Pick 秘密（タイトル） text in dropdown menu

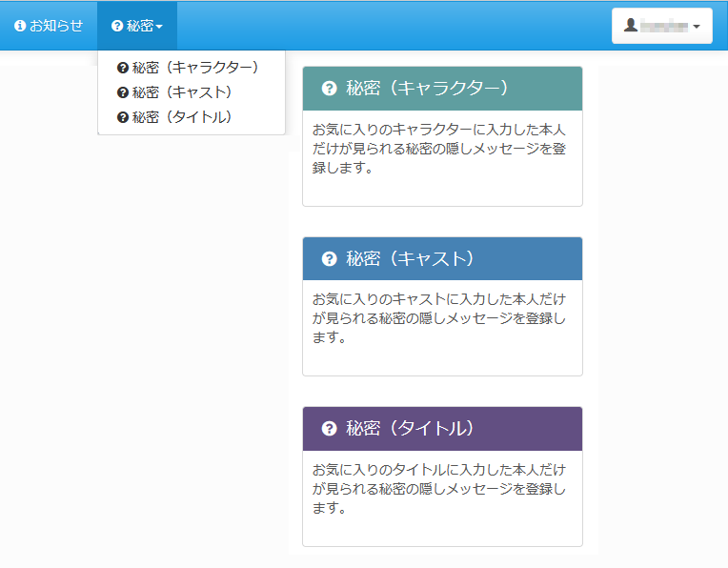182,117
